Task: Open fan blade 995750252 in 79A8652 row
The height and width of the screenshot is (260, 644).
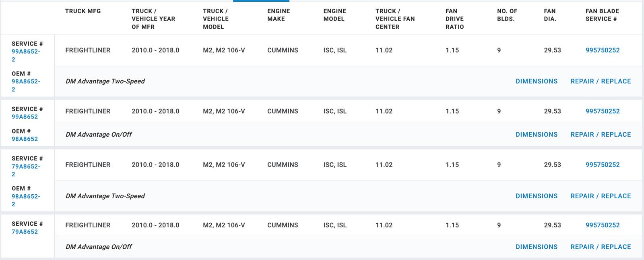Action: pyautogui.click(x=603, y=225)
